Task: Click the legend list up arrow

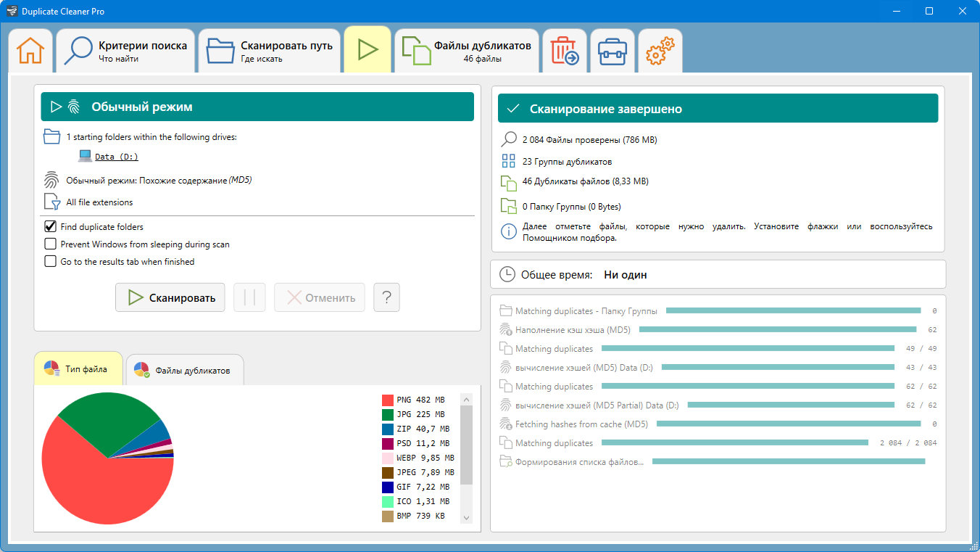Action: pos(466,399)
